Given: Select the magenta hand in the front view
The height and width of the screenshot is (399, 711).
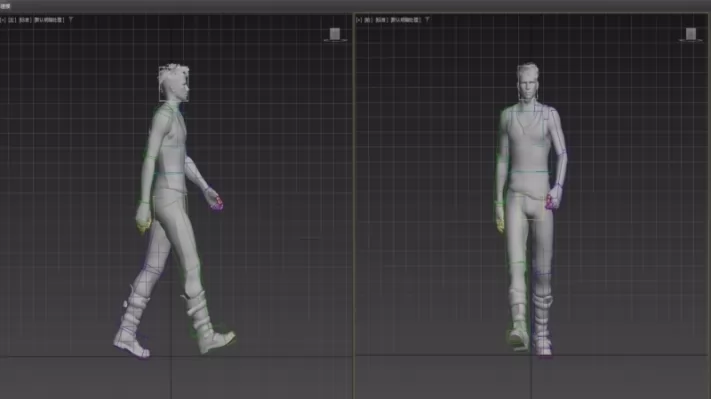Looking at the screenshot, I should [x=553, y=198].
